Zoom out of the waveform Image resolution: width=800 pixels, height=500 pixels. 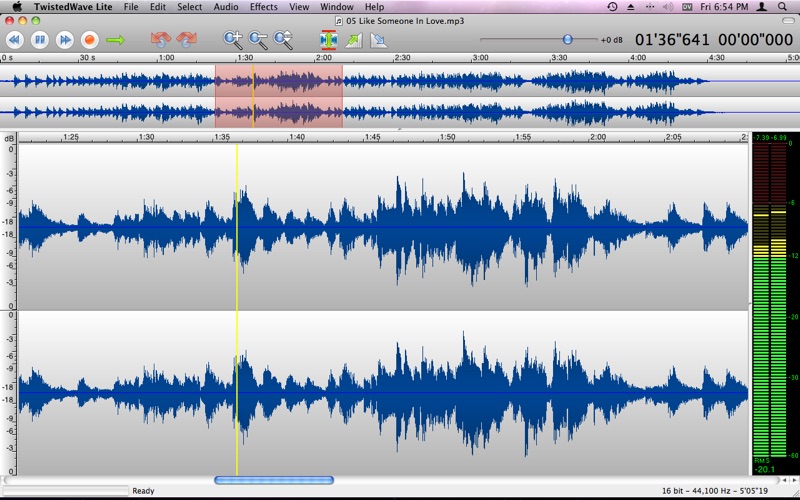pos(258,40)
